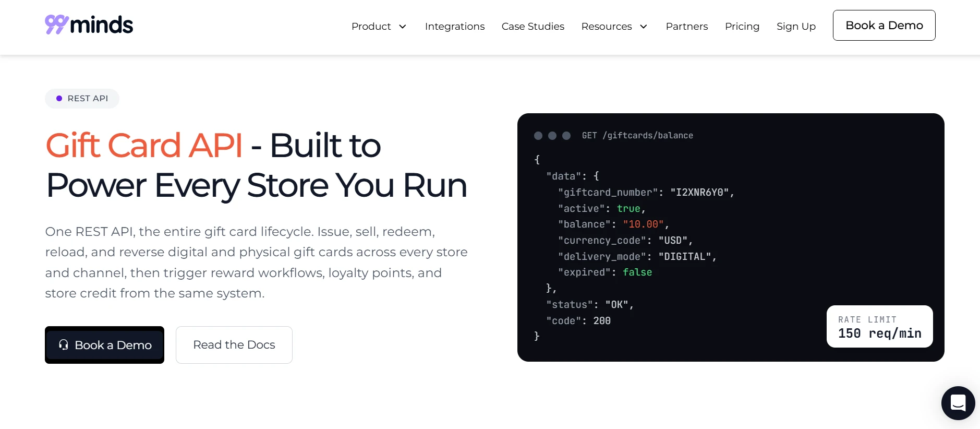Click the REST API badge
This screenshot has height=429, width=980.
(82, 99)
